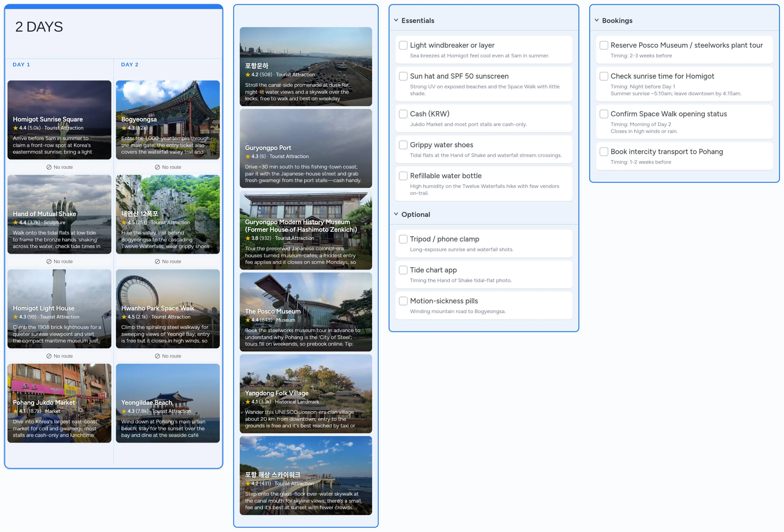
Task: Check Light windbreaker or layer
Action: tap(403, 45)
